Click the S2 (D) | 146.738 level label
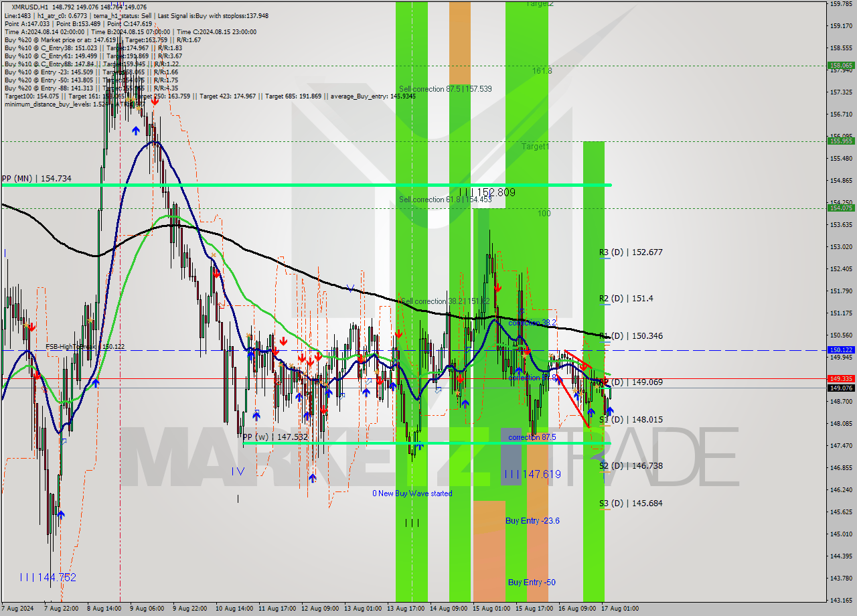Viewport: 857px width, 616px height. [631, 465]
